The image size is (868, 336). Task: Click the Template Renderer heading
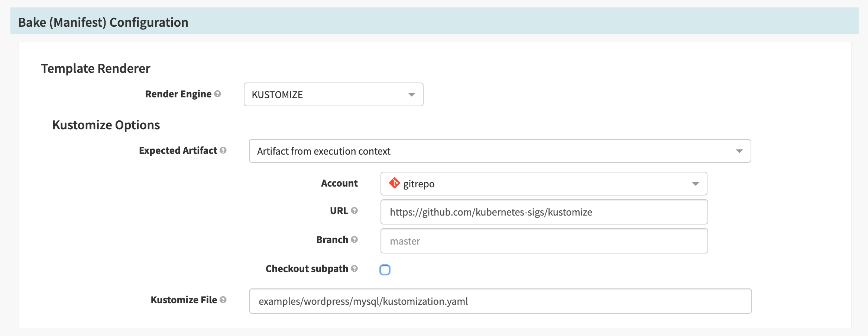click(x=96, y=69)
